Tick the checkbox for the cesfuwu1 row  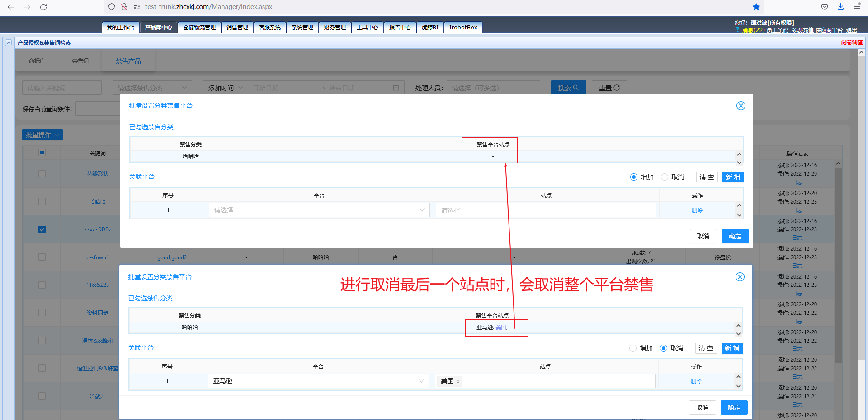pos(42,257)
